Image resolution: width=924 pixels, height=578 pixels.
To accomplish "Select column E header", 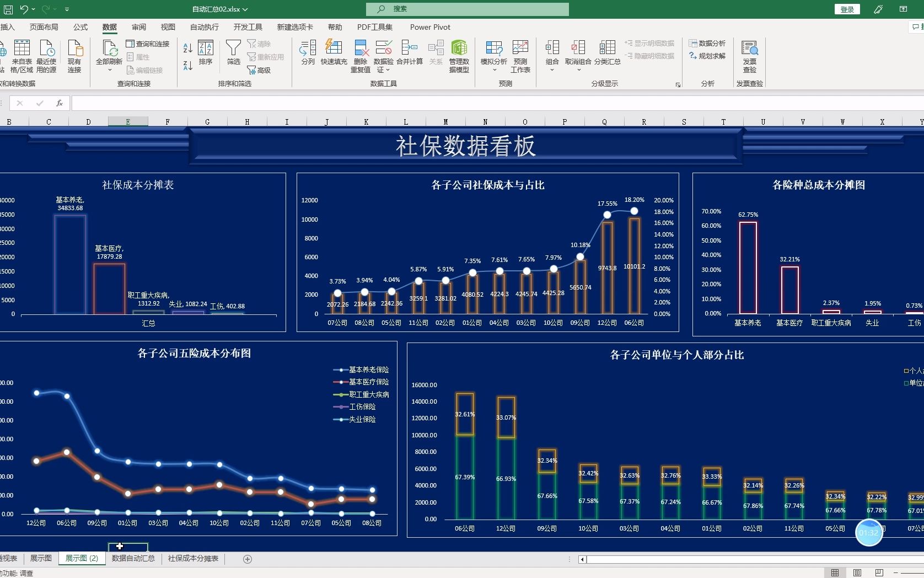I will coord(128,122).
